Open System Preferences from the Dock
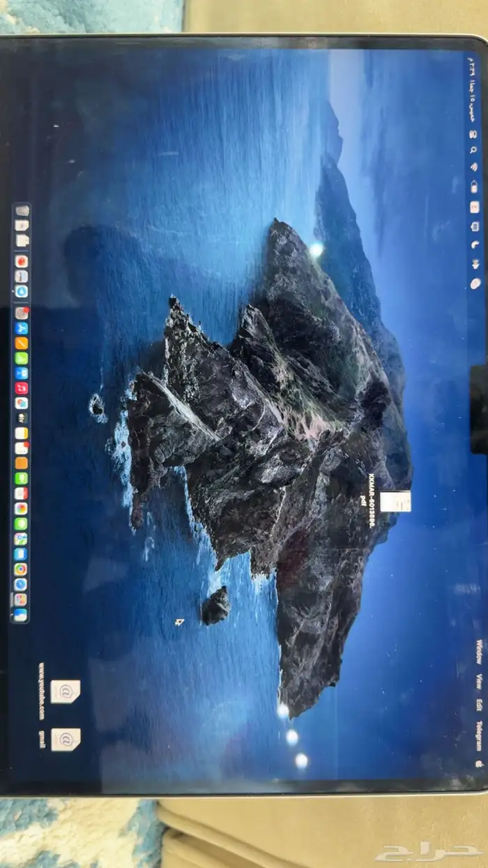This screenshot has width=488, height=868. (x=22, y=314)
